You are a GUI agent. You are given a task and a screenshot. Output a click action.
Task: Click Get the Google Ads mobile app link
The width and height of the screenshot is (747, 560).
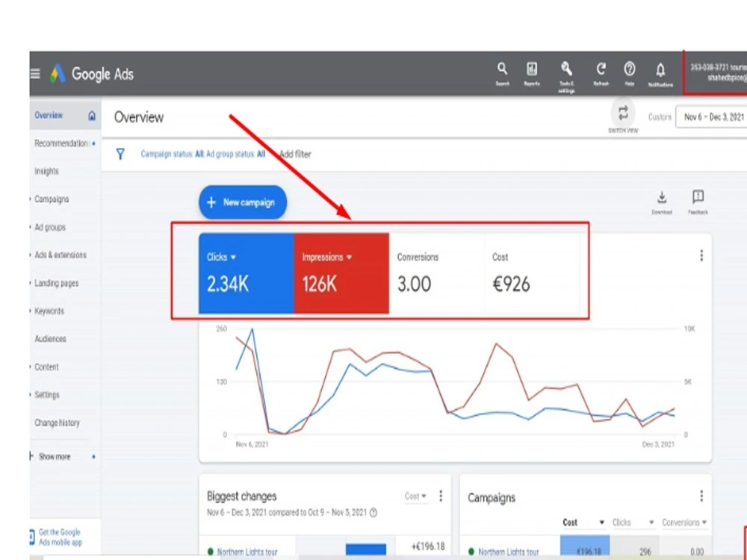coord(60,537)
